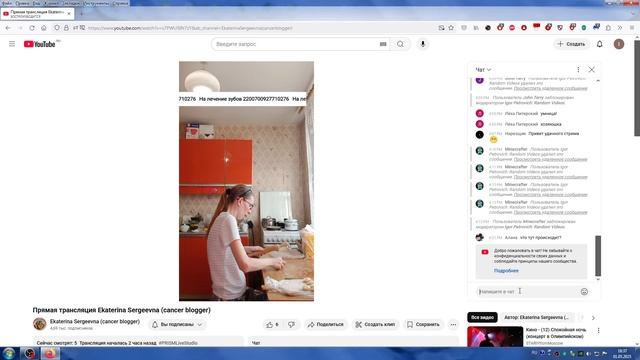Open the Справка menu

(x=120, y=3)
